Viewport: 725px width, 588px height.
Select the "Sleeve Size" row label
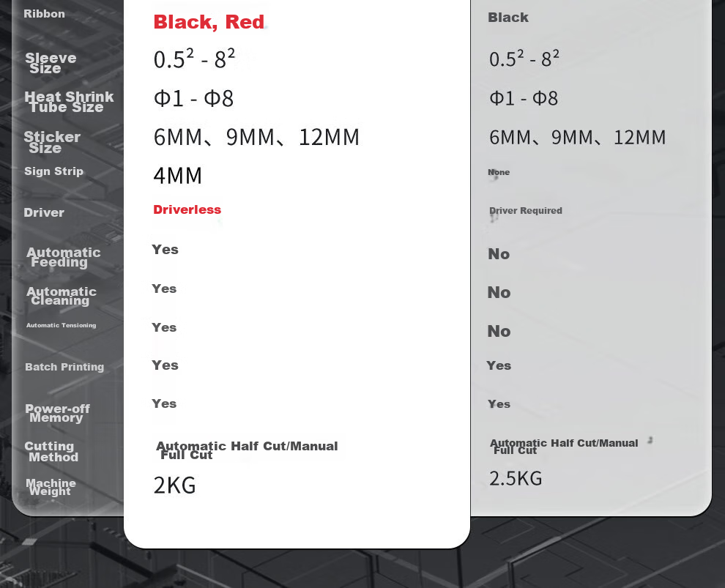point(51,63)
